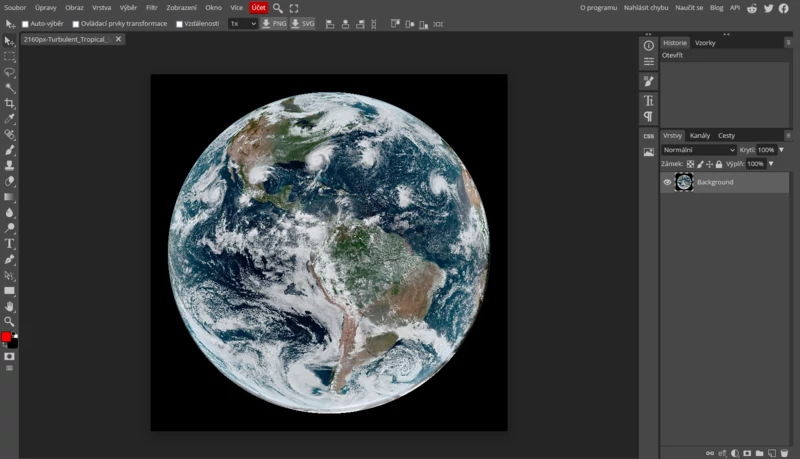Viewport: 800px width, 459px height.
Task: Open the Normální blend mode dropdown
Action: (x=698, y=150)
